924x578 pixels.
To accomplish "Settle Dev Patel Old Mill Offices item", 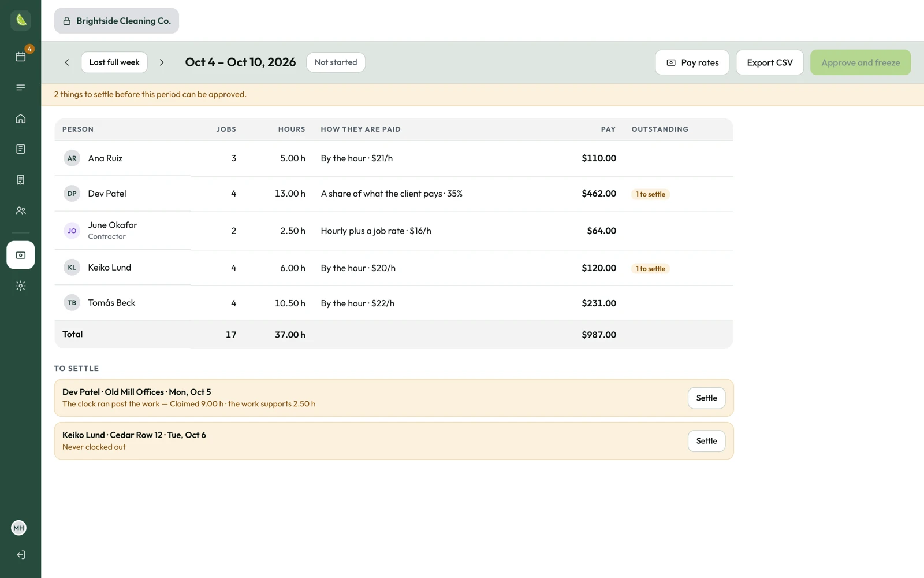I will (706, 398).
